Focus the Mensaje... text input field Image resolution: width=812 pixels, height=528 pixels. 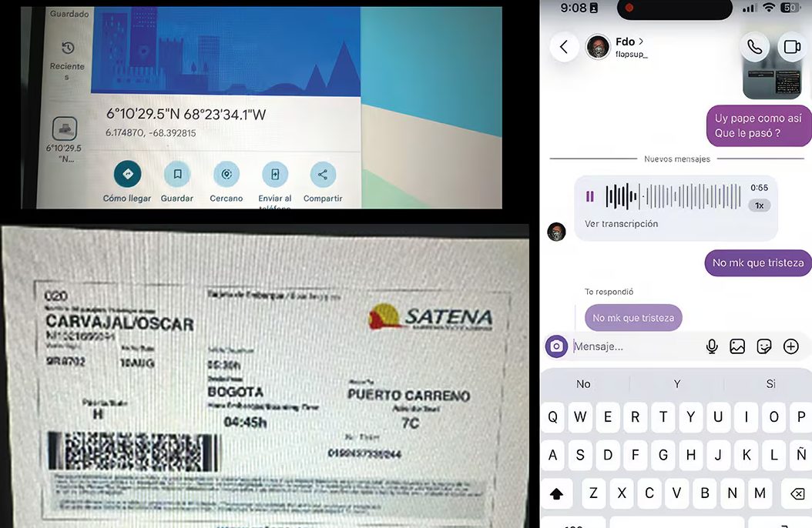click(x=637, y=346)
